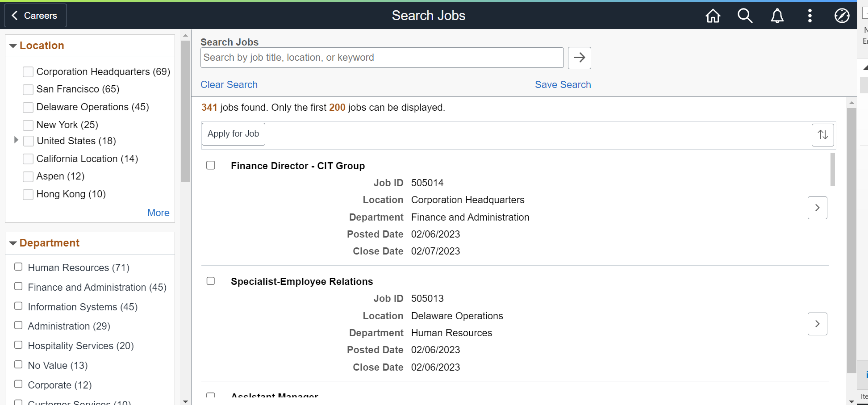This screenshot has height=405, width=868.
Task: Tick the Human Resources department checkbox
Action: 18,267
